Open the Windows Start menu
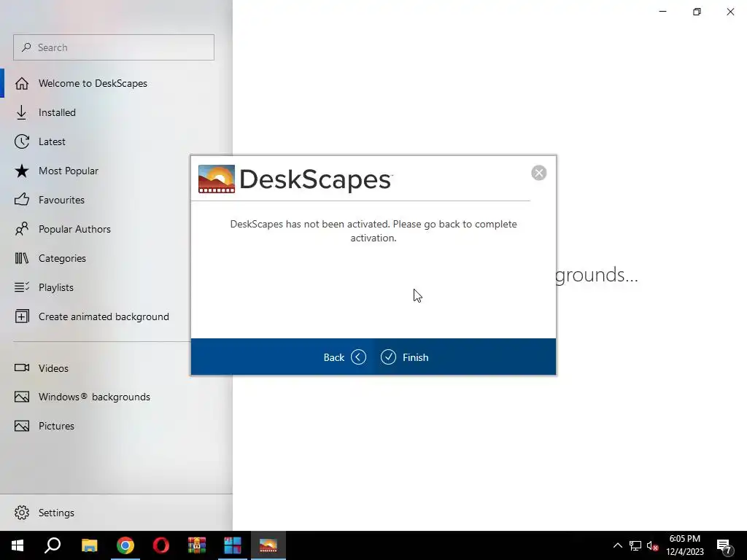The height and width of the screenshot is (560, 747). (x=18, y=545)
